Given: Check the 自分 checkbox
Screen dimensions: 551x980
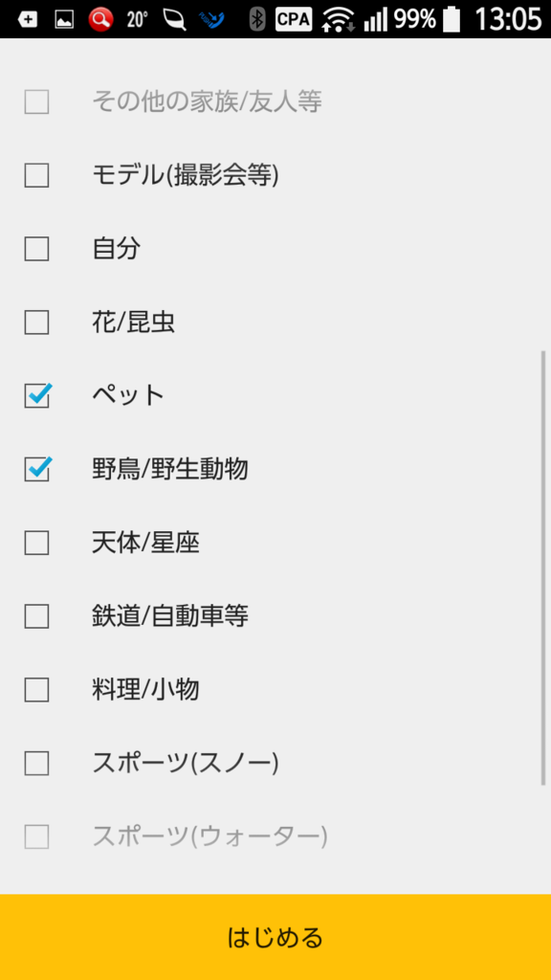Looking at the screenshot, I should 36,249.
